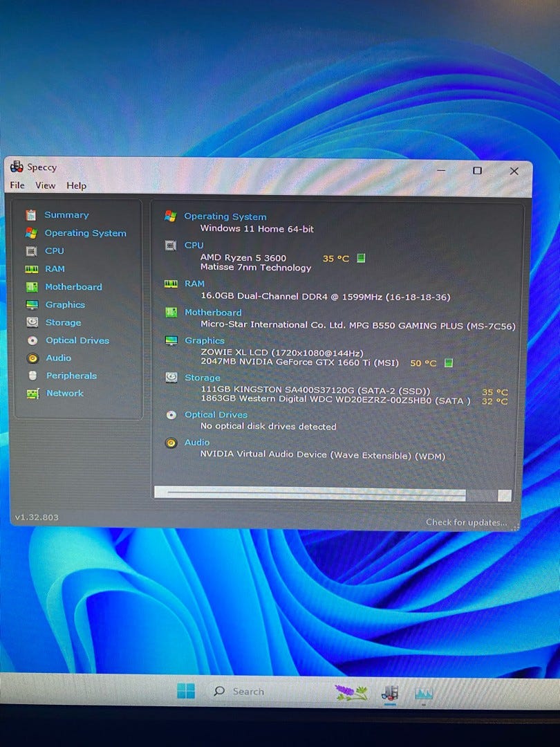Screen dimensions: 560x747
Task: Open the Audio heading link in summary
Action: pyautogui.click(x=197, y=442)
